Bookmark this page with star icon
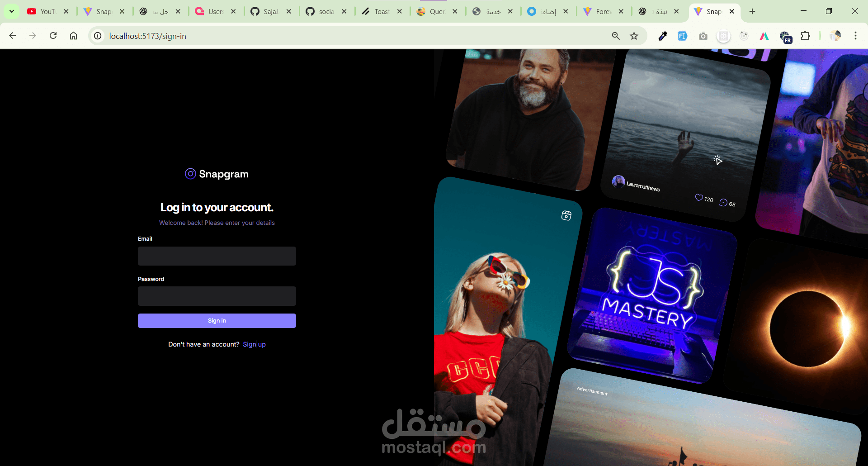 pyautogui.click(x=634, y=36)
